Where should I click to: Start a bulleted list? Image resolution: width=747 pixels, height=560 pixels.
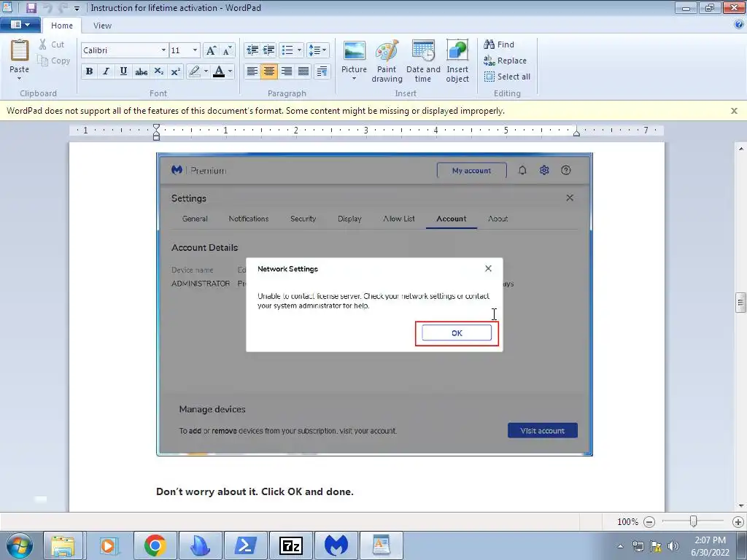[287, 50]
